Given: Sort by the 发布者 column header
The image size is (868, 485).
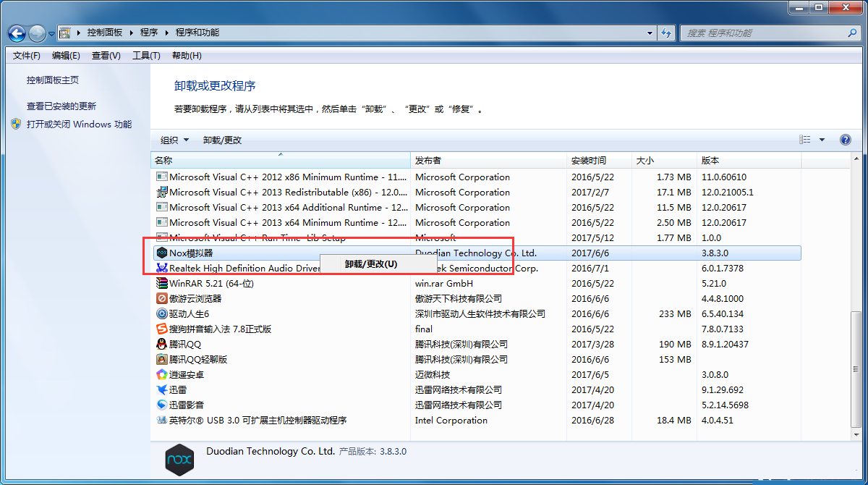Looking at the screenshot, I should click(489, 161).
